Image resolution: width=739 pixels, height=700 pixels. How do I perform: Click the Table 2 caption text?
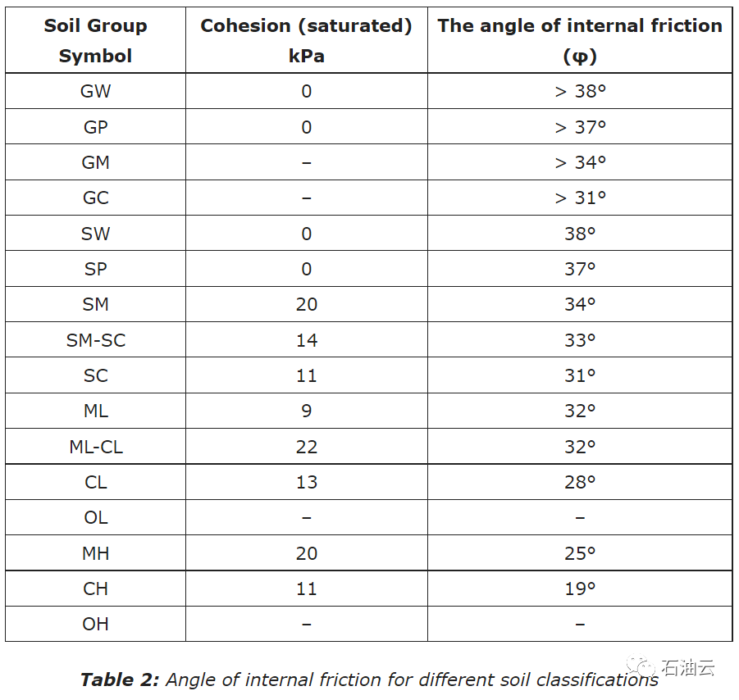[369, 680]
